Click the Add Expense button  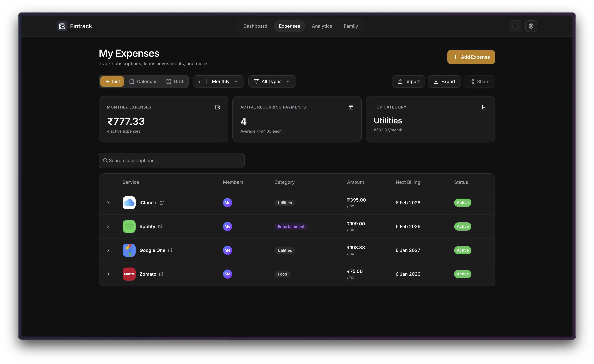[x=471, y=57]
